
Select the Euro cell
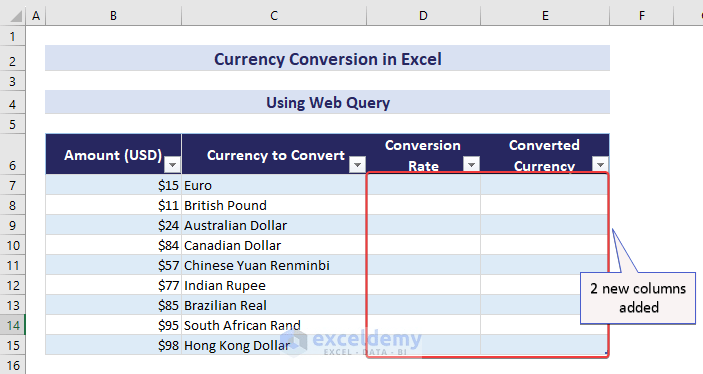(x=274, y=185)
